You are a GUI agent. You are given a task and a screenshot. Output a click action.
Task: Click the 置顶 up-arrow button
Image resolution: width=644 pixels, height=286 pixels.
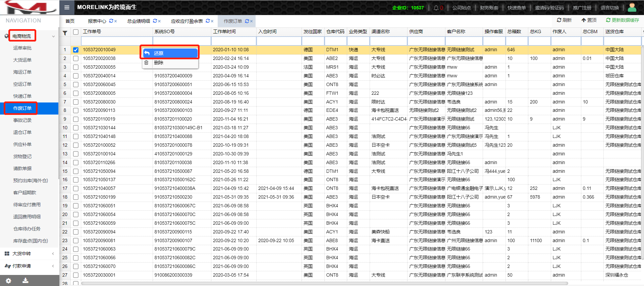pos(589,20)
